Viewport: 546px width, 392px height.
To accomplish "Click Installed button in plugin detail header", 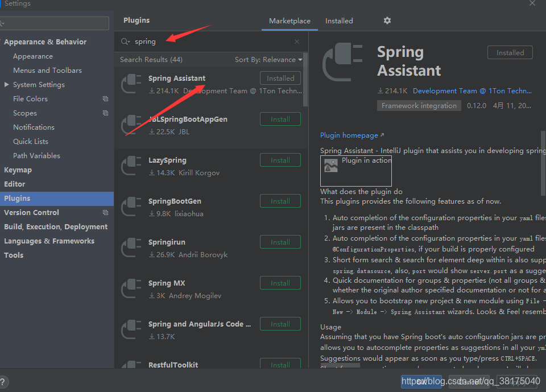I will [x=510, y=52].
